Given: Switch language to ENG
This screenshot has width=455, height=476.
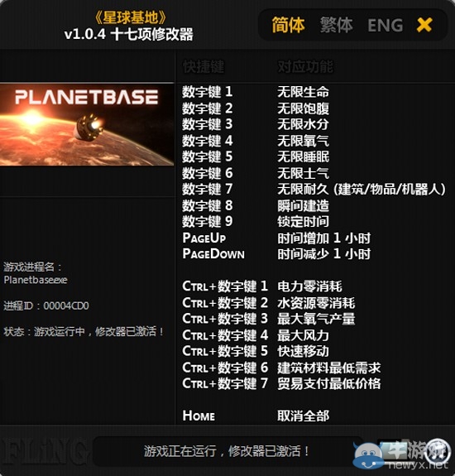Looking at the screenshot, I should click(386, 25).
